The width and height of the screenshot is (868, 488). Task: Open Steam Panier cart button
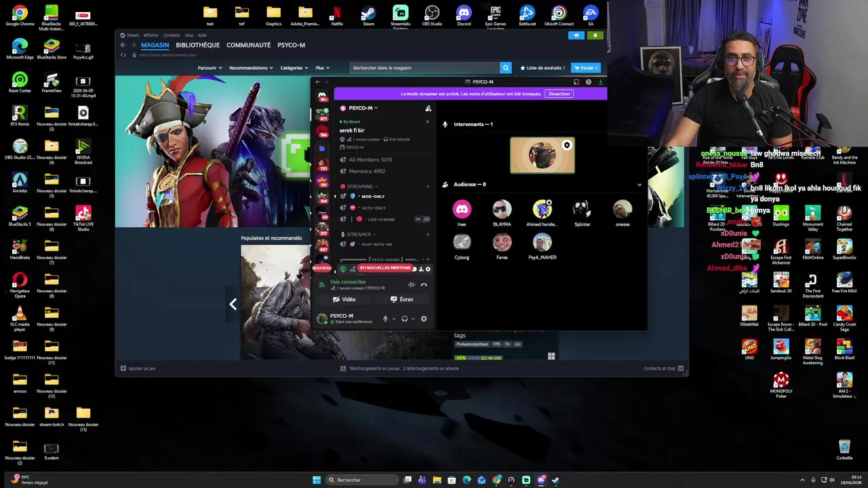(x=586, y=68)
